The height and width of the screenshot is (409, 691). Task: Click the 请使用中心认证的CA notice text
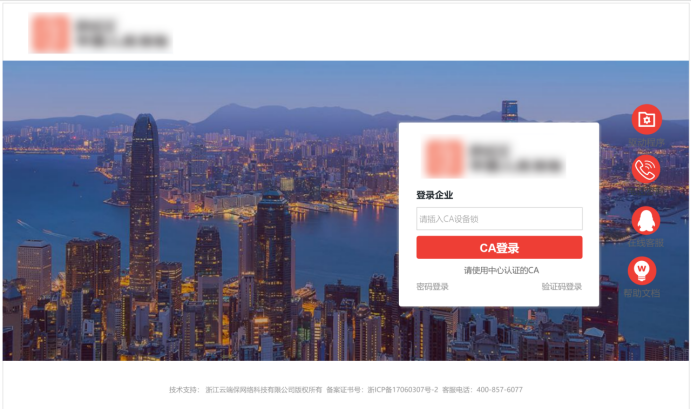(x=502, y=270)
